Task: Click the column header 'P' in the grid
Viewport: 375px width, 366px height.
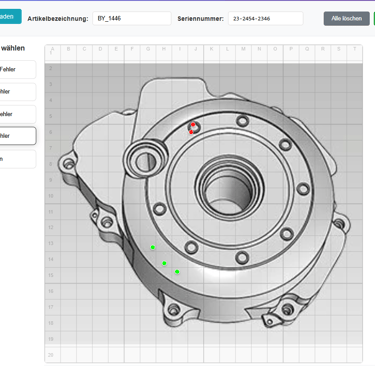Action: [291, 49]
